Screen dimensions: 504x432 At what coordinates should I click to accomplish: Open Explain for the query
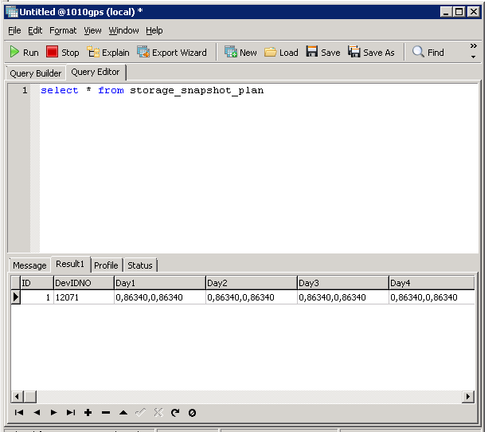pos(108,52)
